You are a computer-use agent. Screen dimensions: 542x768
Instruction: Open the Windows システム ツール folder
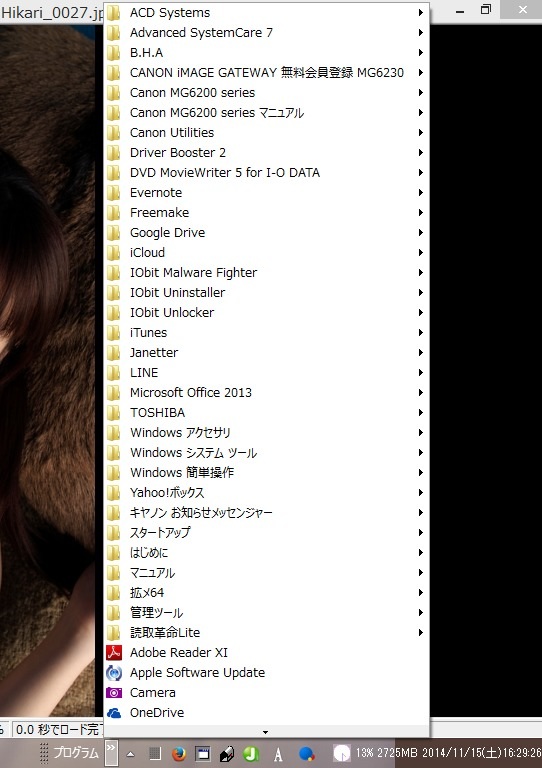coord(267,453)
